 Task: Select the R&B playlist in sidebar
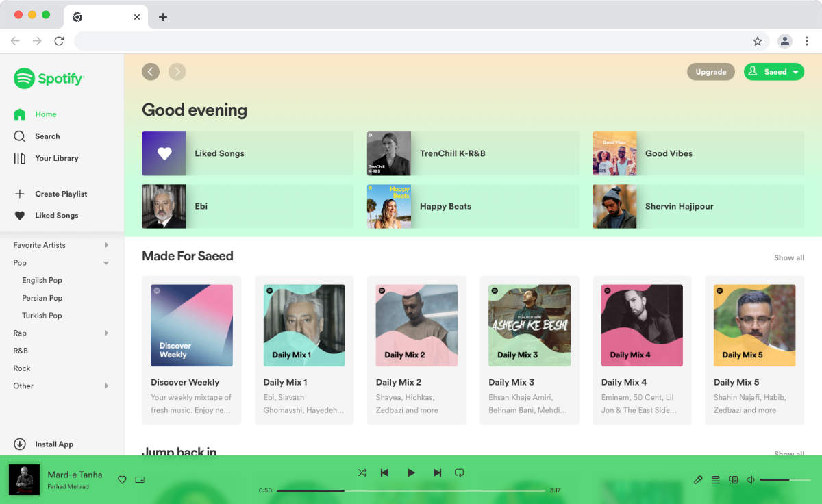pos(21,351)
